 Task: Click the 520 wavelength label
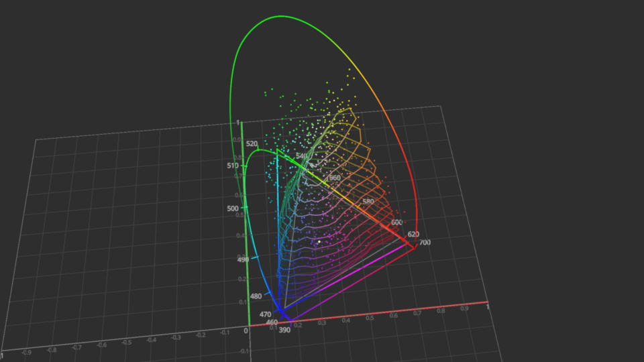point(252,143)
